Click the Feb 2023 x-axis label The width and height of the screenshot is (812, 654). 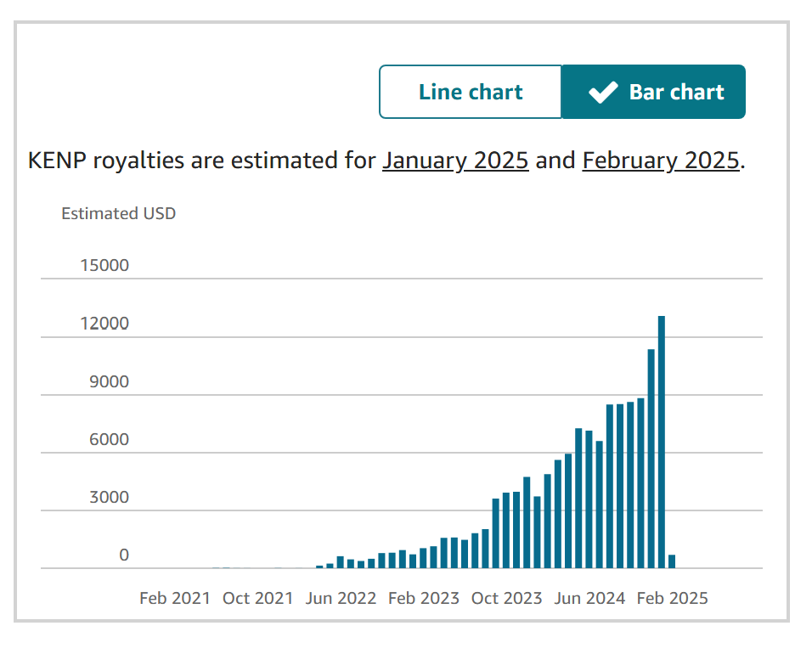[x=424, y=598]
